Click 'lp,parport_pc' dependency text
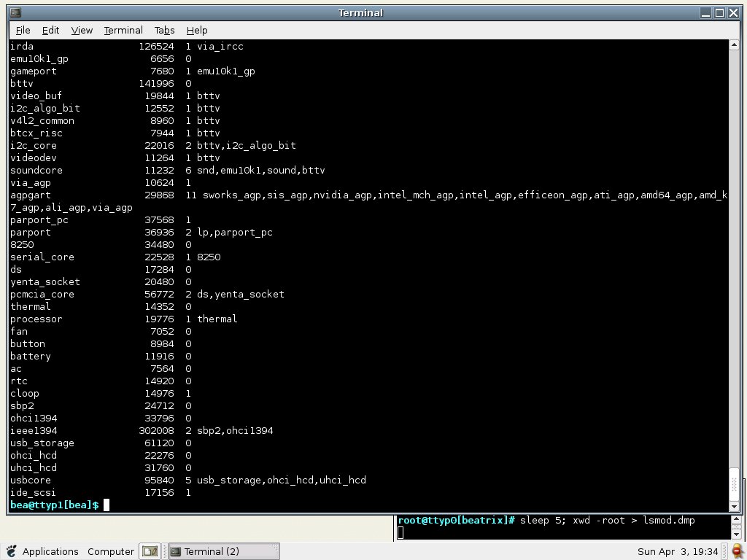Screen dimensions: 747x560 pos(235,233)
